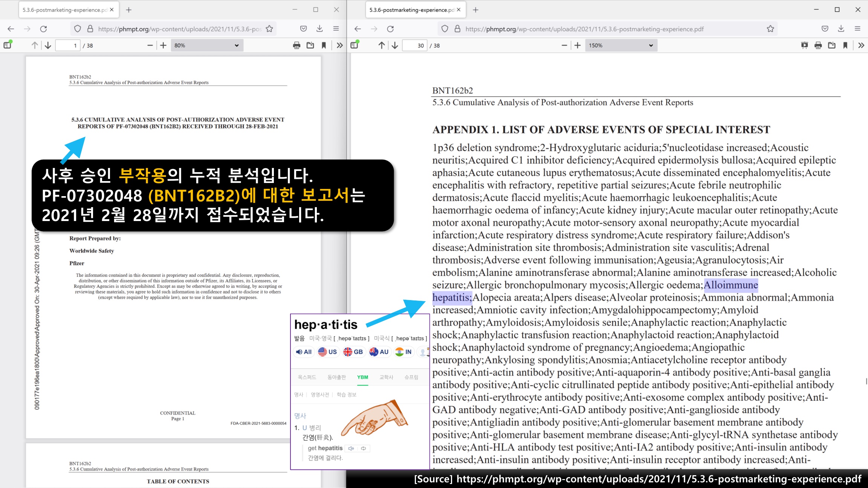Image resolution: width=868 pixels, height=488 pixels.
Task: Click the site security lock icon in right window
Action: pyautogui.click(x=457, y=29)
